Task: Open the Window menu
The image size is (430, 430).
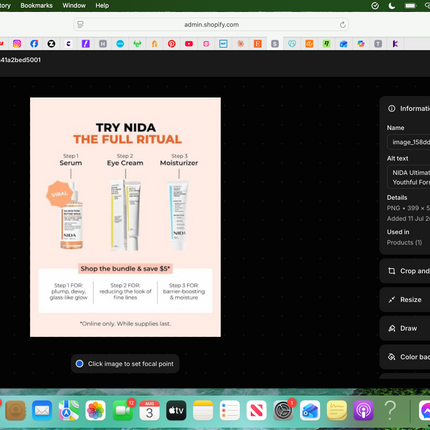Action: 74,6
